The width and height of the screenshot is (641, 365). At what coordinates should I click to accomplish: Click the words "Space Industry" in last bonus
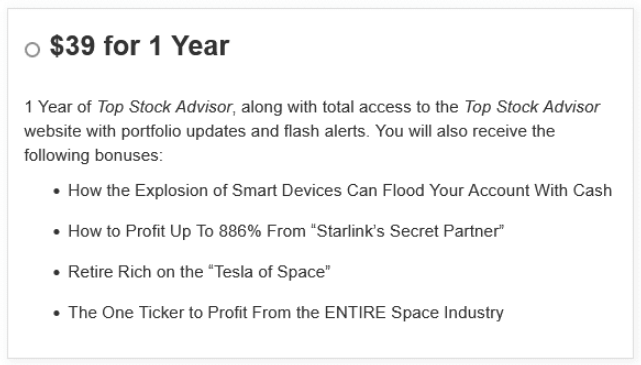coord(447,312)
